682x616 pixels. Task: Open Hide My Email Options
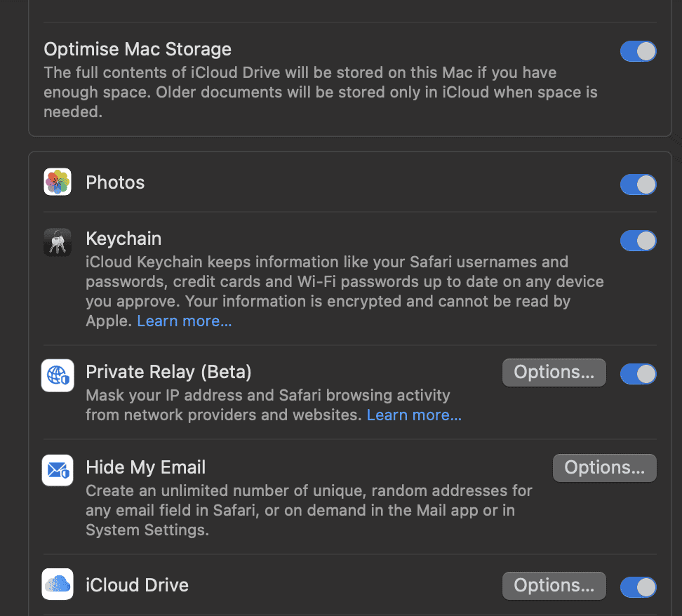pyautogui.click(x=604, y=468)
